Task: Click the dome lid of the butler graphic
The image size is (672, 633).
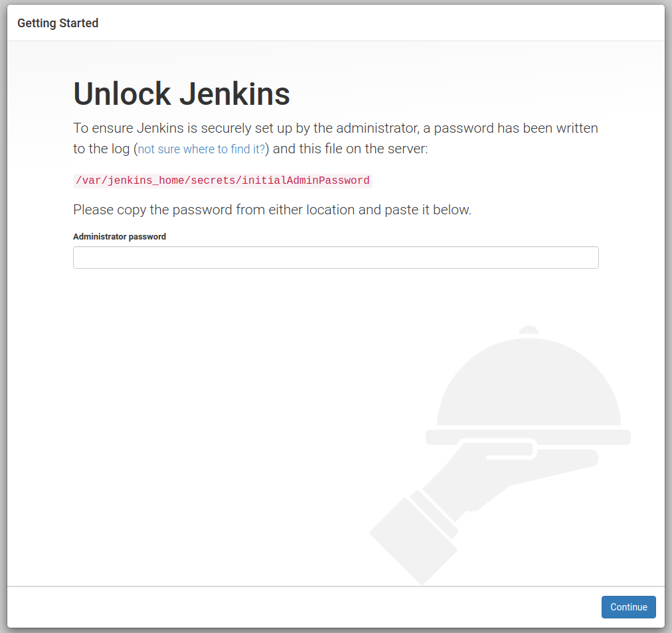Action: (528, 385)
